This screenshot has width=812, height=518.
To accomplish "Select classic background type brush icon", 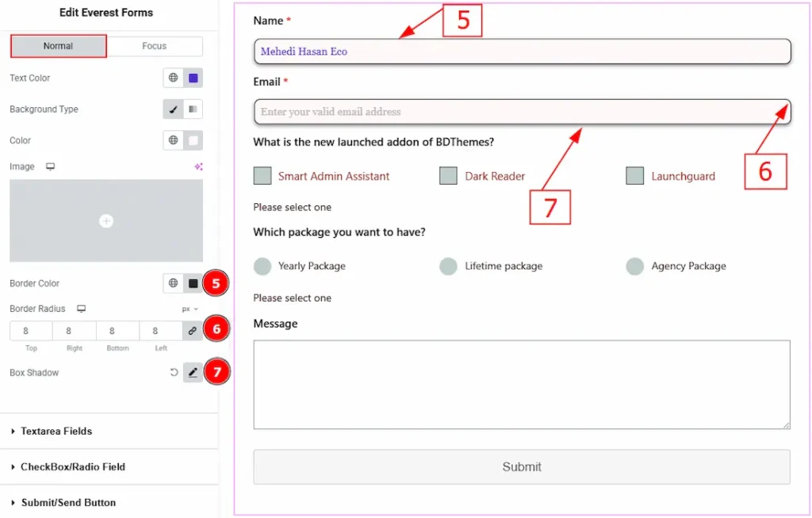I will click(x=173, y=109).
